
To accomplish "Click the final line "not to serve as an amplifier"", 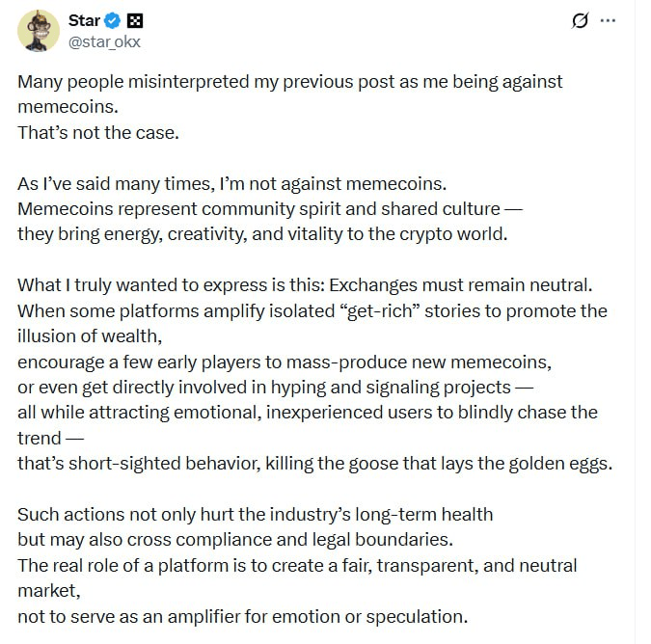I will pos(241,614).
